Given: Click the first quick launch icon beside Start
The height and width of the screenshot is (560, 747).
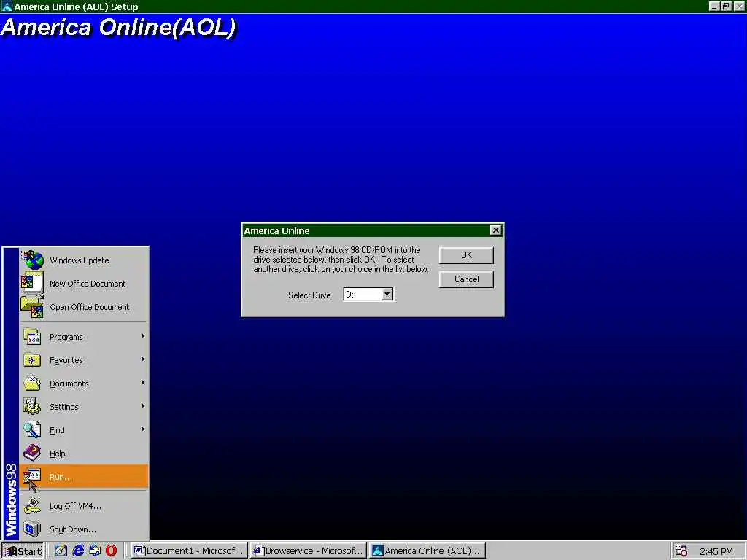Looking at the screenshot, I should 61,551.
